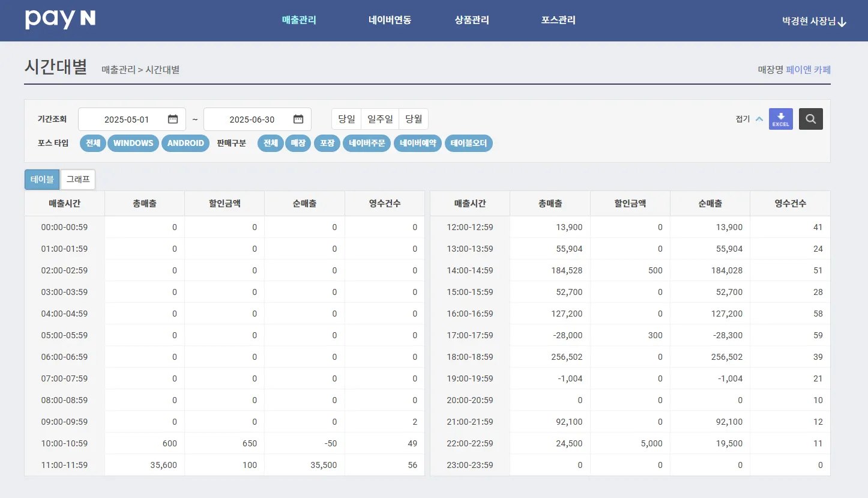Screen dimensions: 868x498
Task: Switch to the 그래프 tab
Action: [78, 179]
